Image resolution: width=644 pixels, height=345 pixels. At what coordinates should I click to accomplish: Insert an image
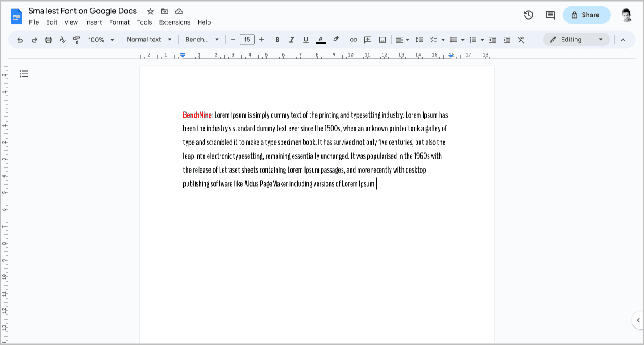pyautogui.click(x=383, y=40)
